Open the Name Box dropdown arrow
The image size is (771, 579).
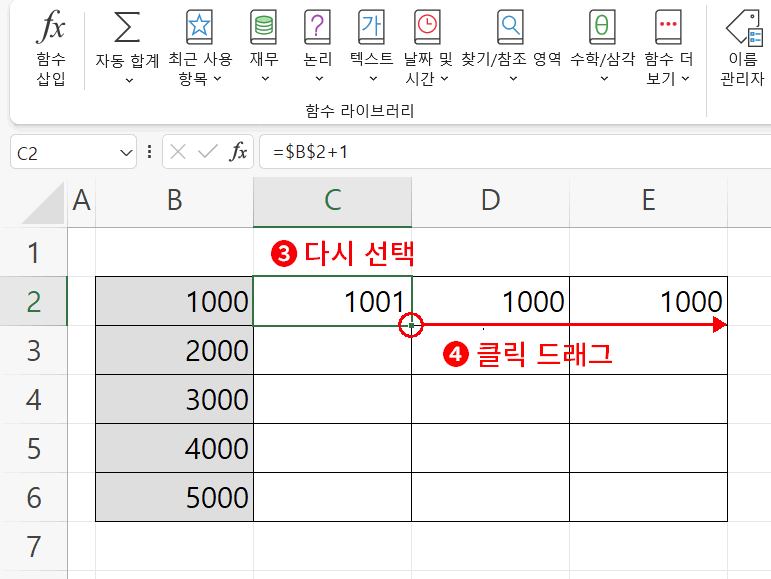(126, 153)
